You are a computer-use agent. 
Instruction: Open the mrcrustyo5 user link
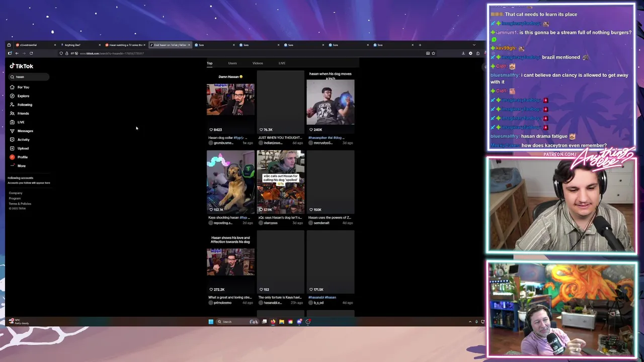[323, 143]
